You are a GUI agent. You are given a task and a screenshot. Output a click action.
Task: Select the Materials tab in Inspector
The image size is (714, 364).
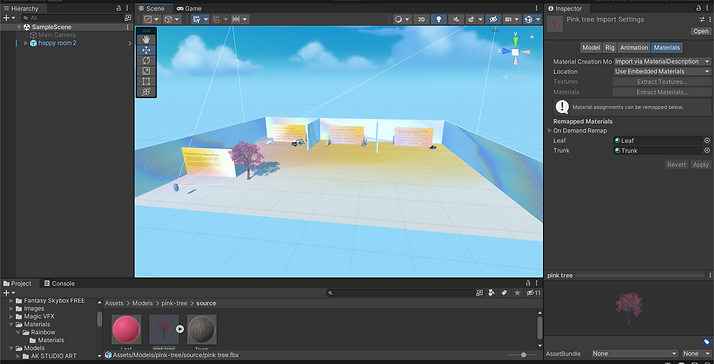(667, 47)
